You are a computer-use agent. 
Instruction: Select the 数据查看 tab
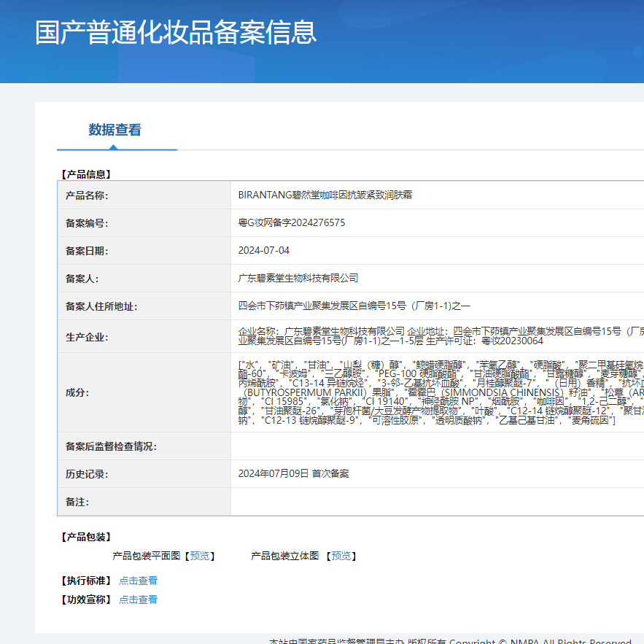click(x=115, y=130)
